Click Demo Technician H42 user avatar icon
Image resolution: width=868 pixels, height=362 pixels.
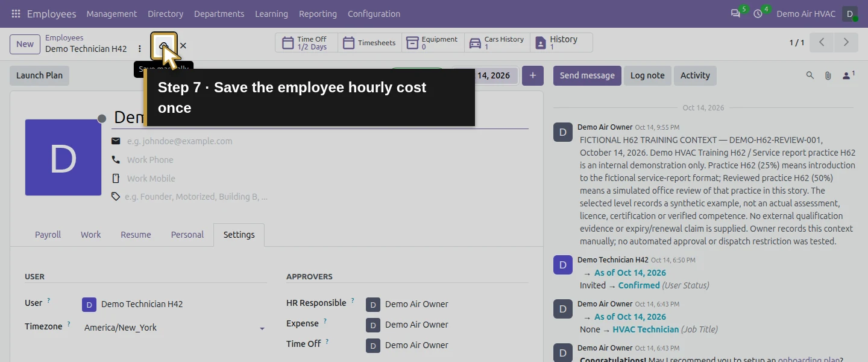coord(89,305)
